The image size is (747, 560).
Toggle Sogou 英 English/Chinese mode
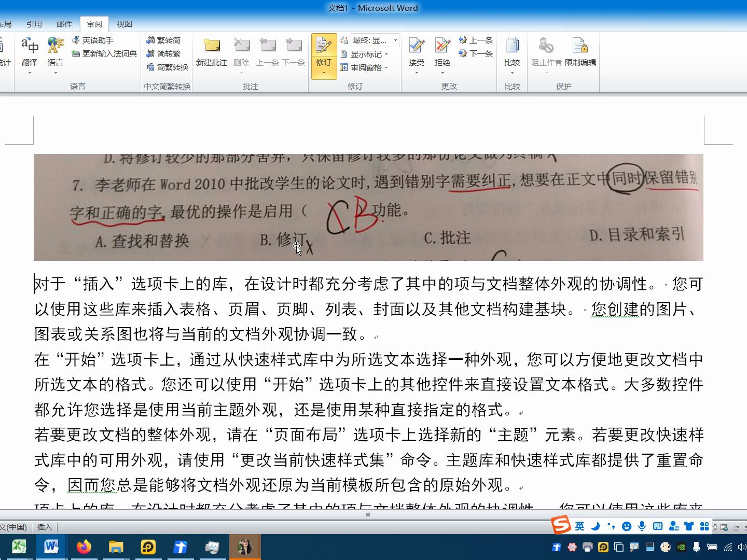coord(579,526)
